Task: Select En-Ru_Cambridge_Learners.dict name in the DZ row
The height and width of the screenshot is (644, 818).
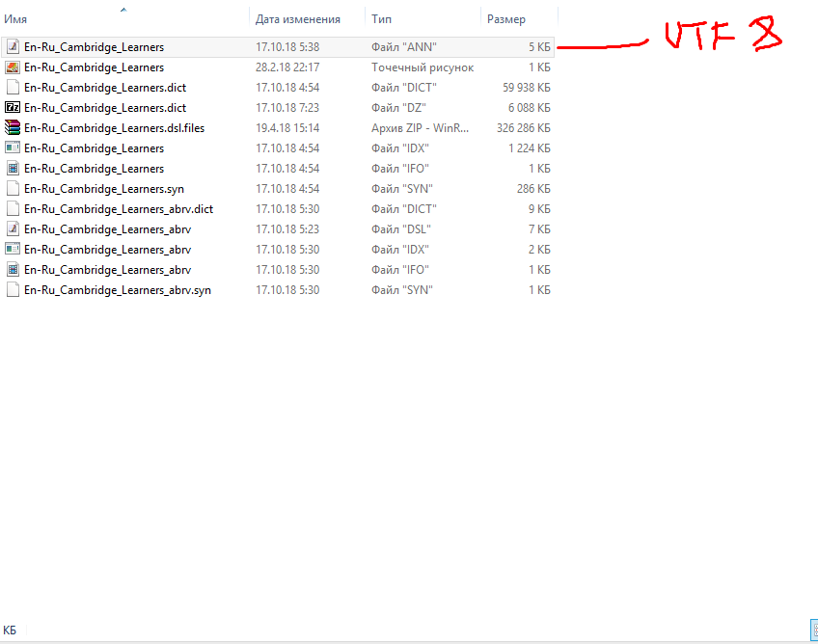Action: [105, 108]
